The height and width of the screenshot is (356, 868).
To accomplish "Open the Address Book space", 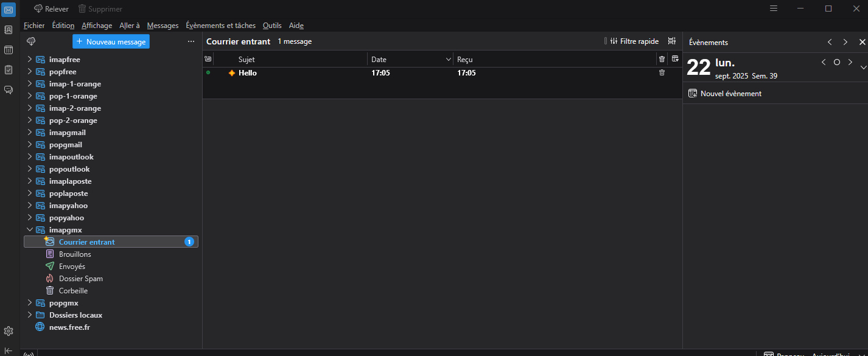I will [9, 30].
